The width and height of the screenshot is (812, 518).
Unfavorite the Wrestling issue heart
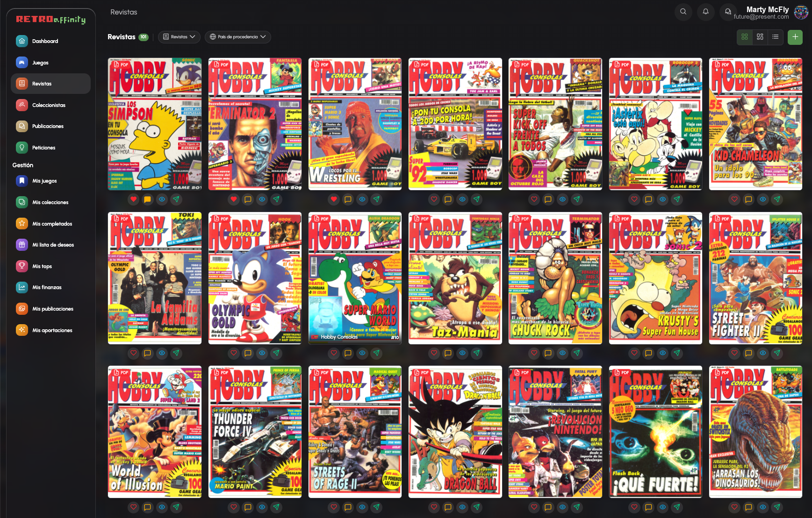[x=334, y=199]
